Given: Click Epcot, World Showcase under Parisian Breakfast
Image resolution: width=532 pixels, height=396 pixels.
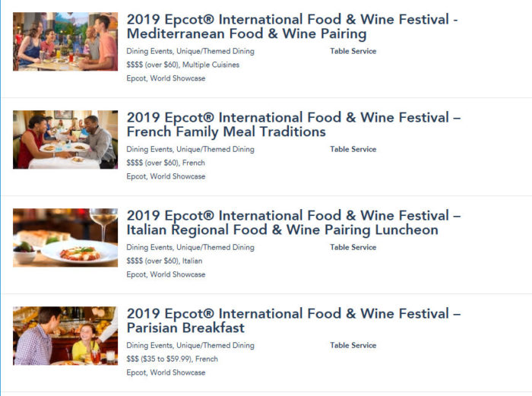Looking at the screenshot, I should [x=166, y=373].
